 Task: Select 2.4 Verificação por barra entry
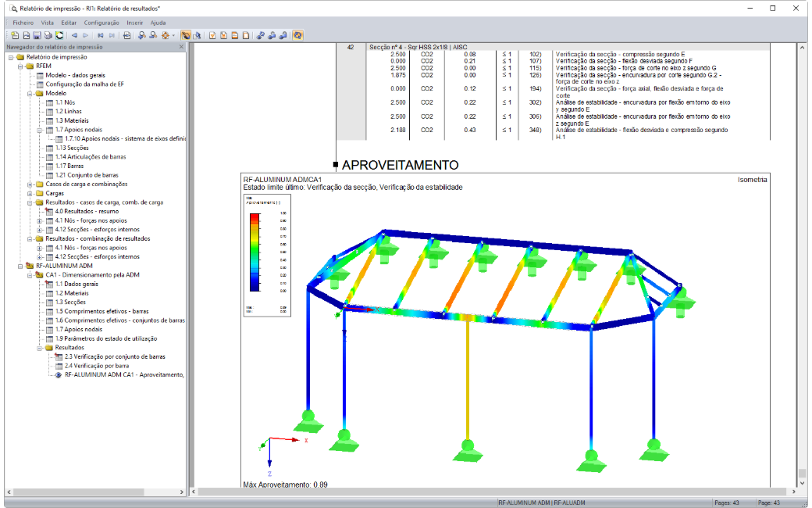[x=97, y=366]
